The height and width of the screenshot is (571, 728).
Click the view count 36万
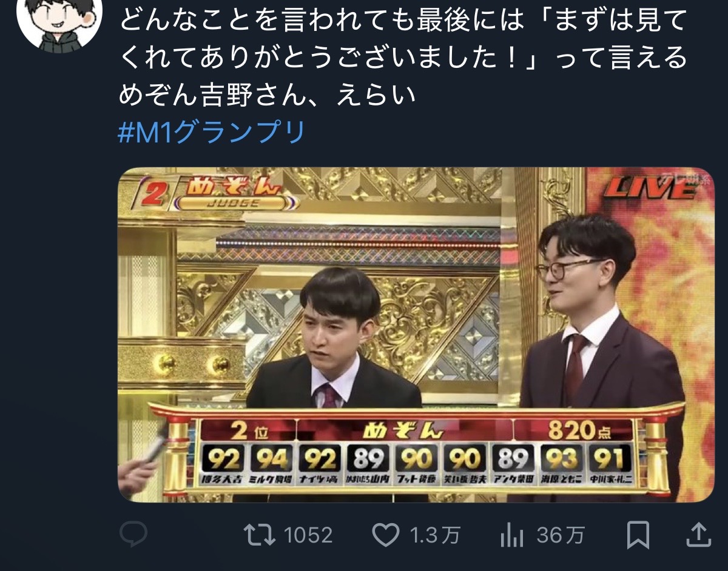(561, 535)
